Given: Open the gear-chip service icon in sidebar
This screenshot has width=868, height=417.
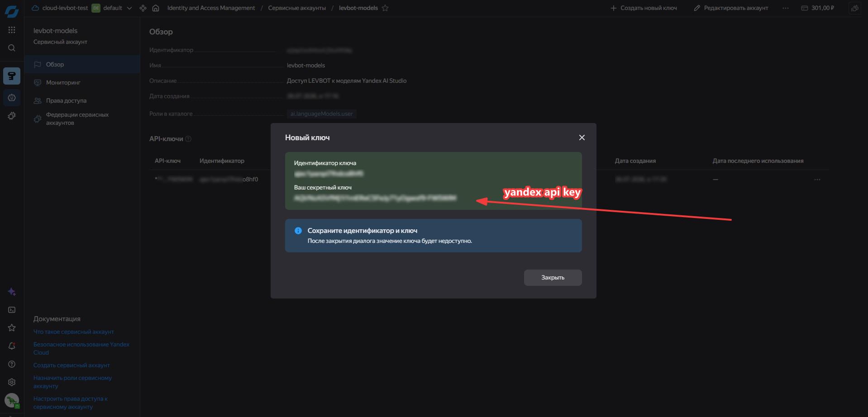Looking at the screenshot, I should (12, 116).
